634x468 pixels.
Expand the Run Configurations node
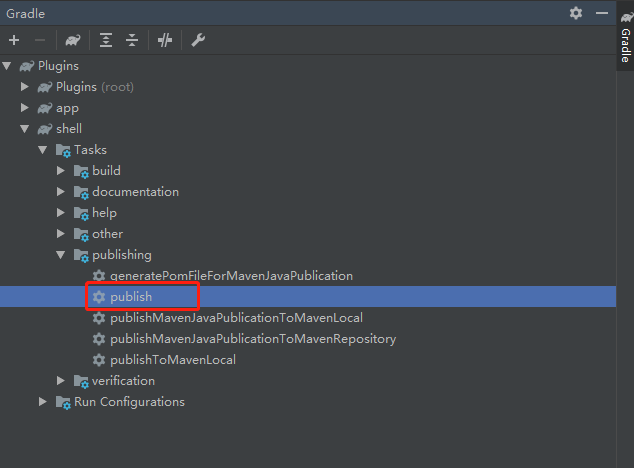pos(43,402)
